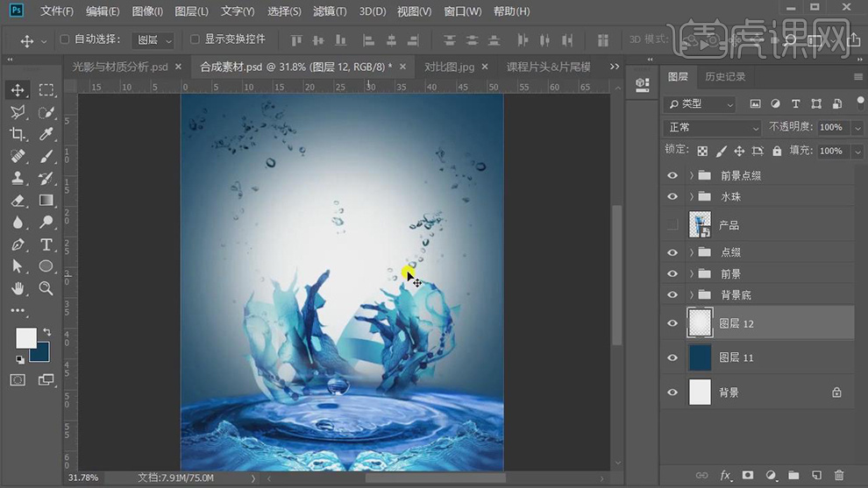Open the layer filter 类型 dropdown
868x488 pixels.
(701, 103)
